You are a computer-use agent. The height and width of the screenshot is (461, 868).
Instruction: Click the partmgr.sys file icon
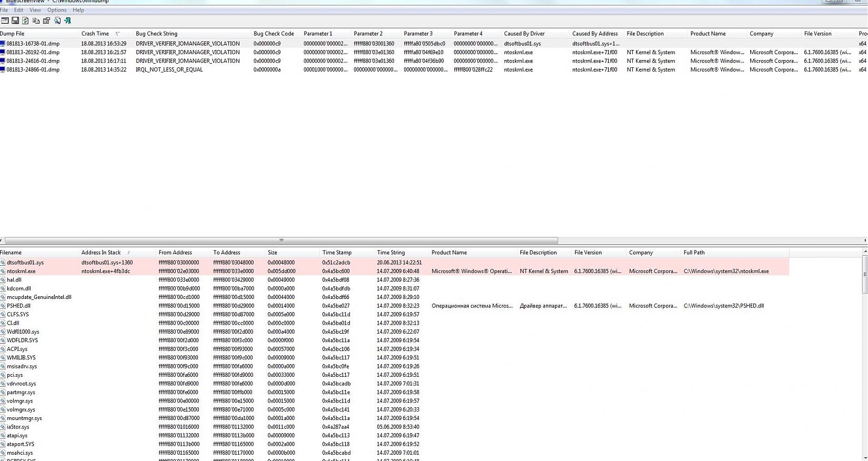pyautogui.click(x=3, y=392)
